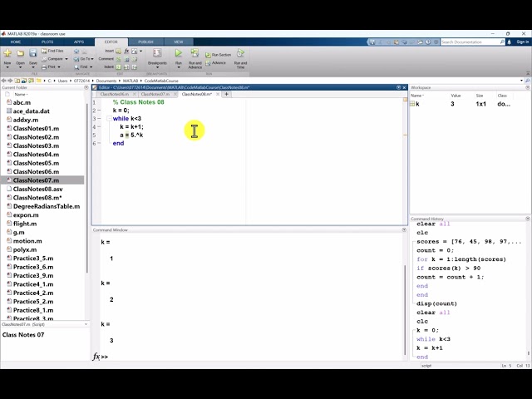The height and width of the screenshot is (399, 532).
Task: Switch to the HOME ribbon tab
Action: tap(16, 42)
